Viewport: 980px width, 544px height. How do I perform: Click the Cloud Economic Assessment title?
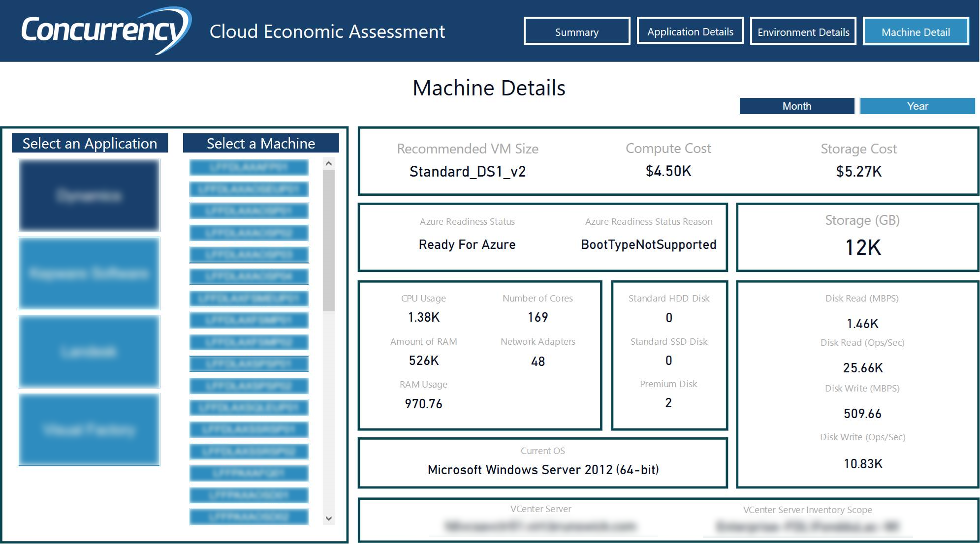click(x=327, y=31)
